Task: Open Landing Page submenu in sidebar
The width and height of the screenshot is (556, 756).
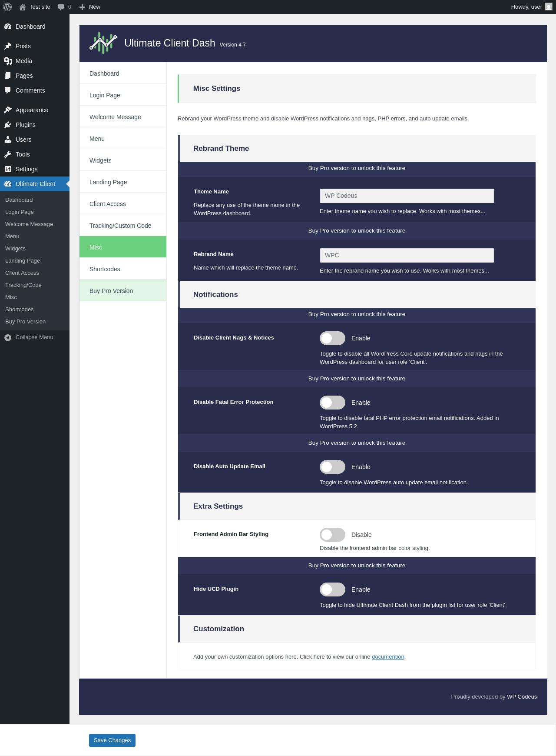Action: (35, 261)
